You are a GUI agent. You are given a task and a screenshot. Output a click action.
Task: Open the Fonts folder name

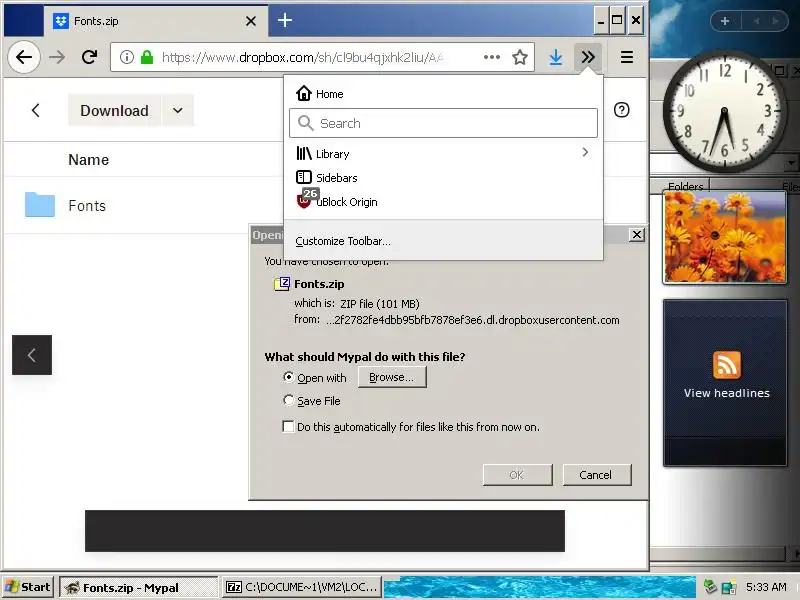(x=87, y=206)
